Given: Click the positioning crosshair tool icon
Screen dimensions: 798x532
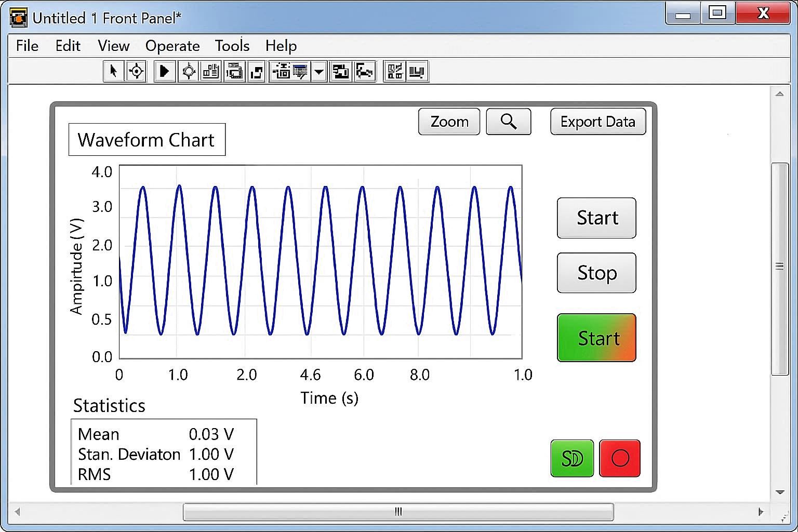Looking at the screenshot, I should tap(136, 71).
